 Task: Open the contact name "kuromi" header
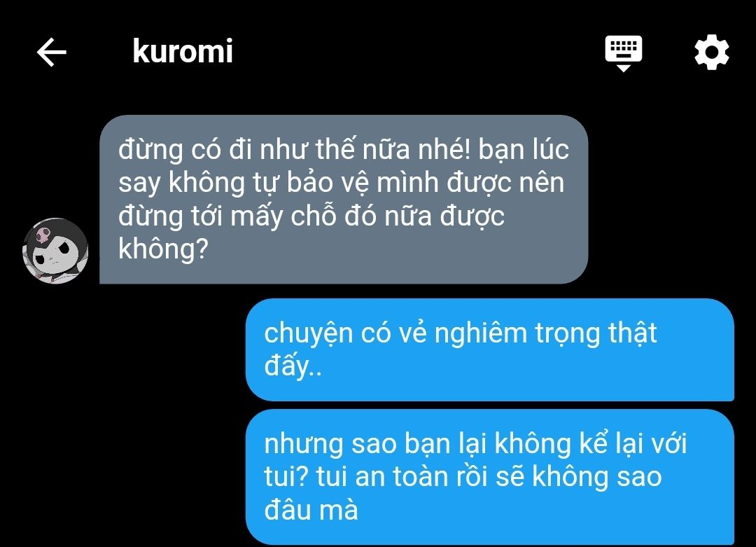point(183,51)
